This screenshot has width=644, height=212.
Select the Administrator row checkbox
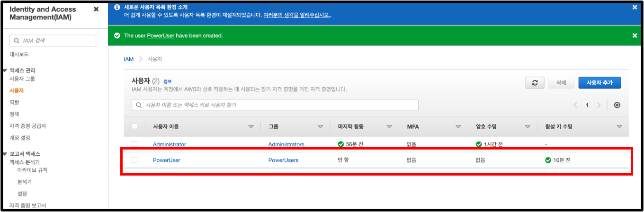(x=134, y=144)
